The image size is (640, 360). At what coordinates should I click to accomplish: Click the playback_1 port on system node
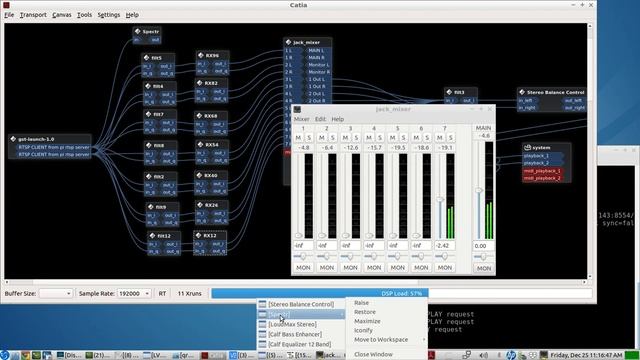[x=542, y=156]
